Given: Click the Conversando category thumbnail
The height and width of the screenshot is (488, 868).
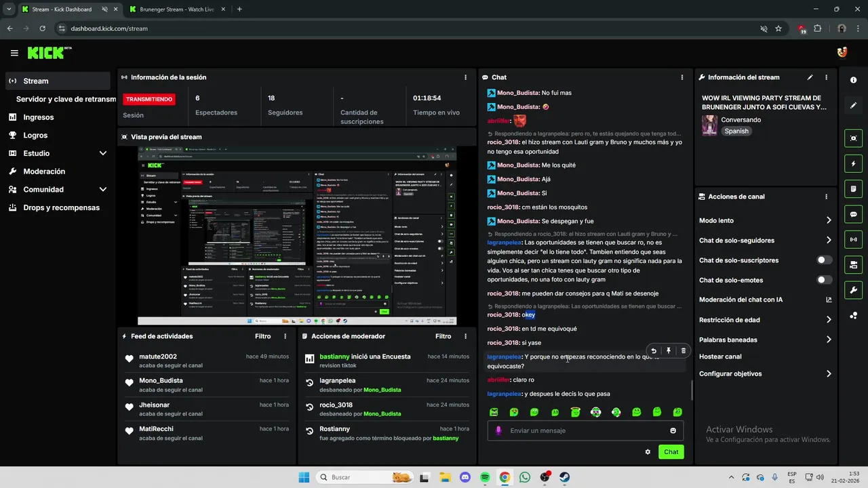Looking at the screenshot, I should pyautogui.click(x=709, y=125).
